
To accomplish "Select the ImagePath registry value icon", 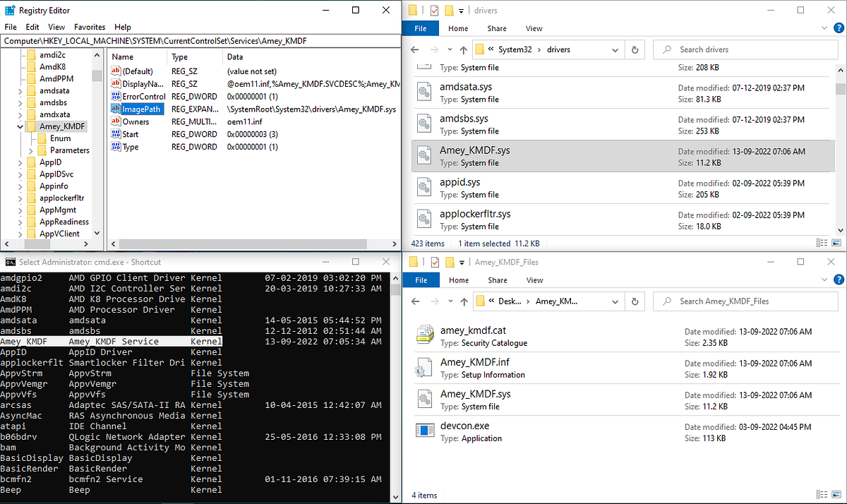I will (116, 109).
